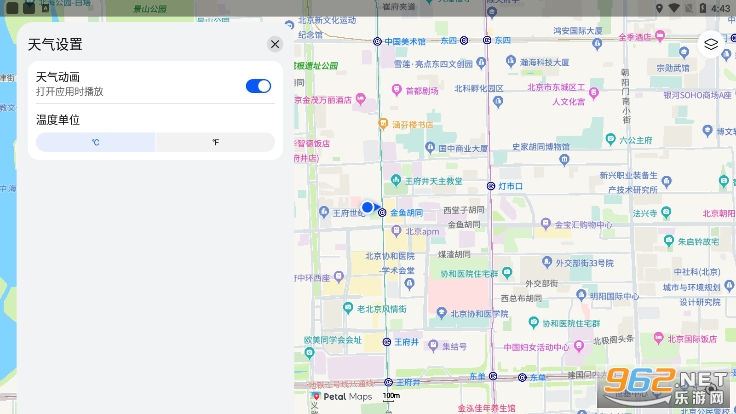Tap the 北京国际饭店 pink marker
Image resolution: width=736 pixels, height=414 pixels.
(659, 337)
